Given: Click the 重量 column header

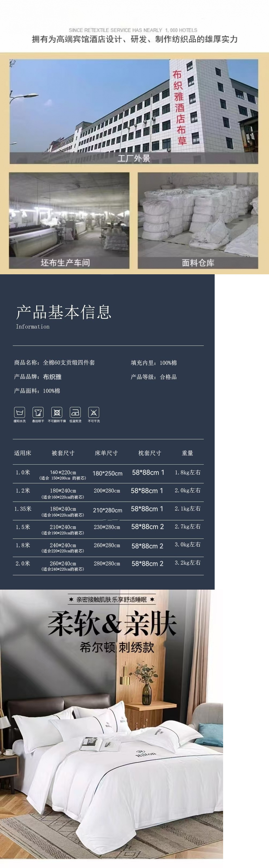Looking at the screenshot, I should click(187, 453).
